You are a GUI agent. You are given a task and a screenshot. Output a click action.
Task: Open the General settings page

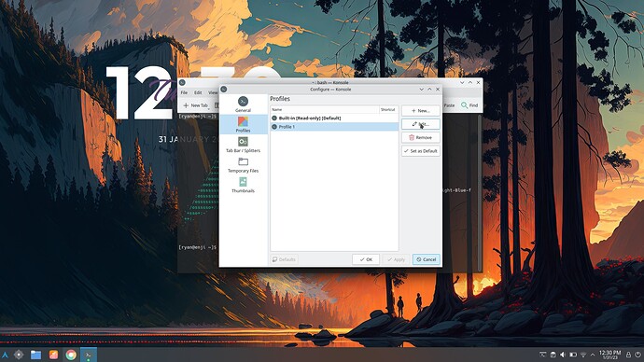[x=243, y=104]
